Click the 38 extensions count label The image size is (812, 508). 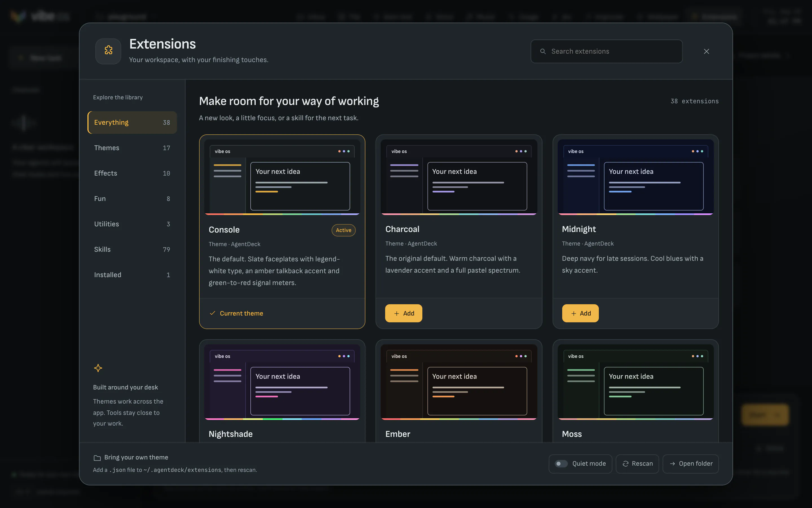pos(694,101)
